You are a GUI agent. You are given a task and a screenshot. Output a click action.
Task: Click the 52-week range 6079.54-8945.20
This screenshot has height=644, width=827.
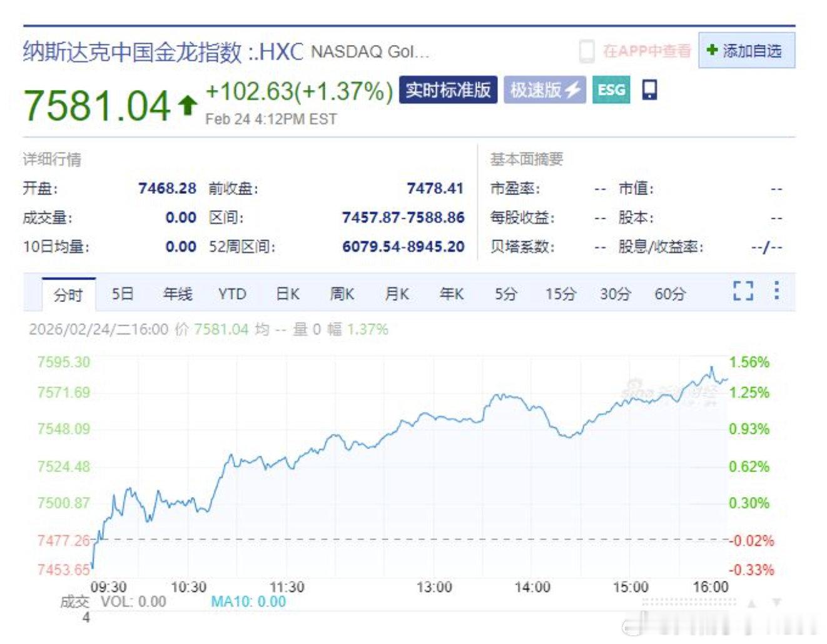point(403,247)
